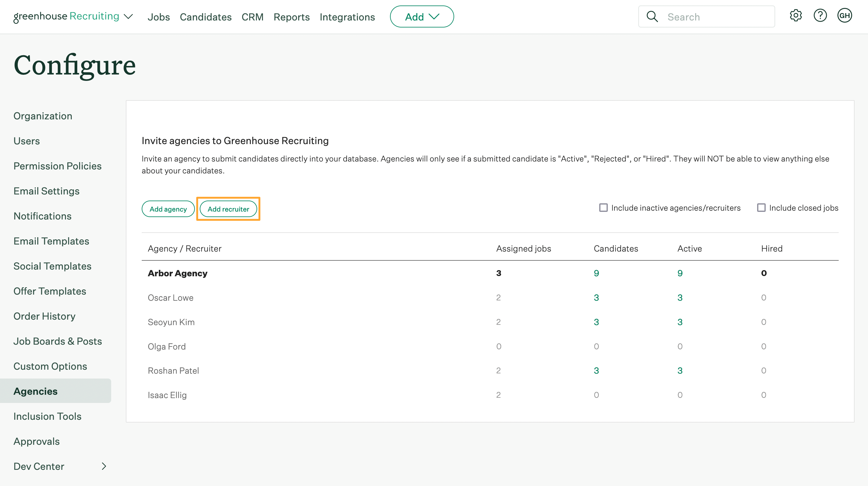The height and width of the screenshot is (486, 868).
Task: Open the search bar icon
Action: [651, 16]
